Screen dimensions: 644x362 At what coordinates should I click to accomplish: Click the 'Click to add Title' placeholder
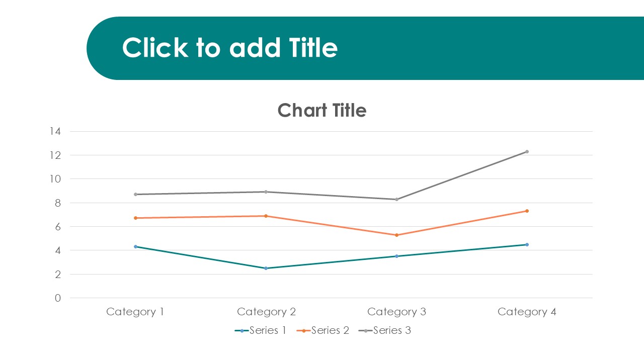(229, 48)
